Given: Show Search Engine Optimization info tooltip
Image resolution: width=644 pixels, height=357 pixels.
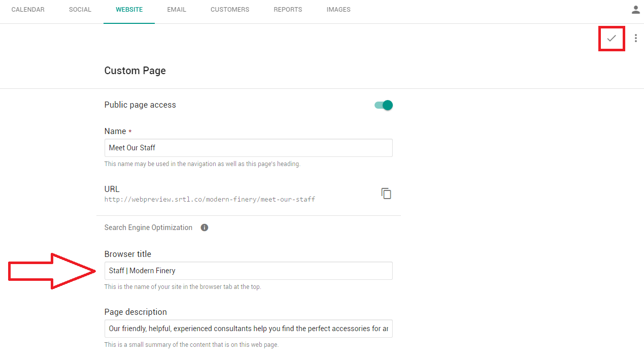Looking at the screenshot, I should click(205, 228).
